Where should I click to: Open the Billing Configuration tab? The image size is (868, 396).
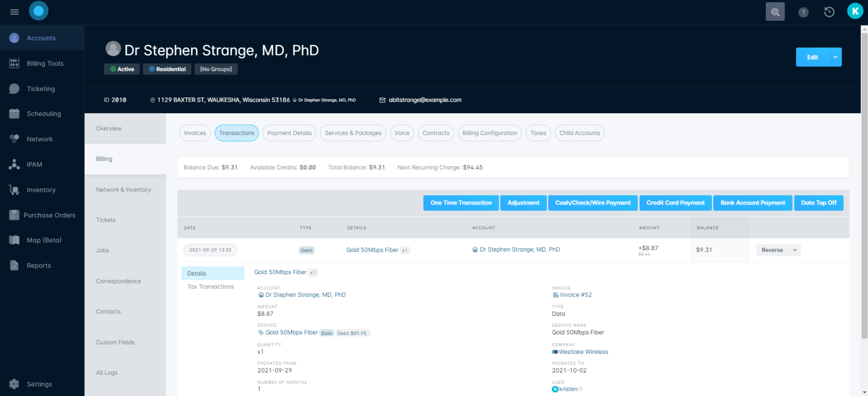point(490,133)
